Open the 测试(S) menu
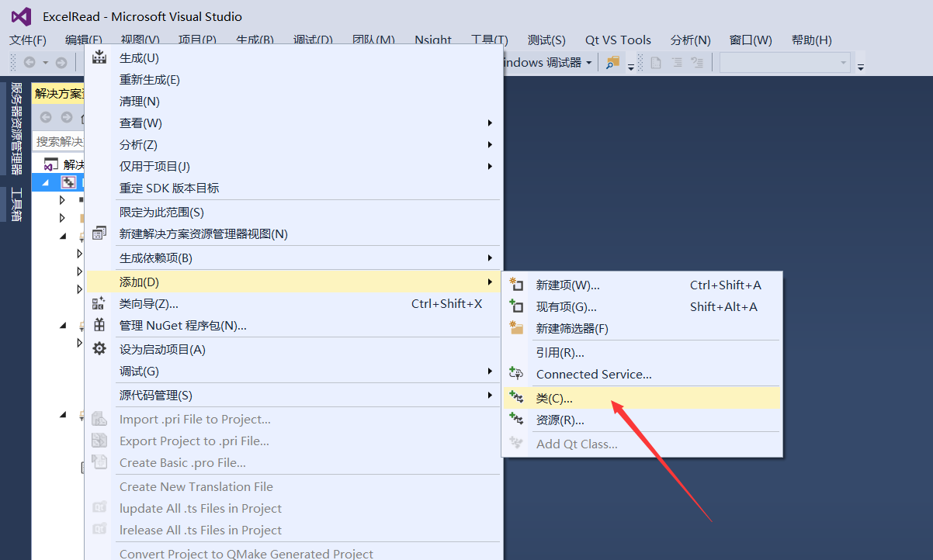Screen dimensions: 933x560 [546, 40]
